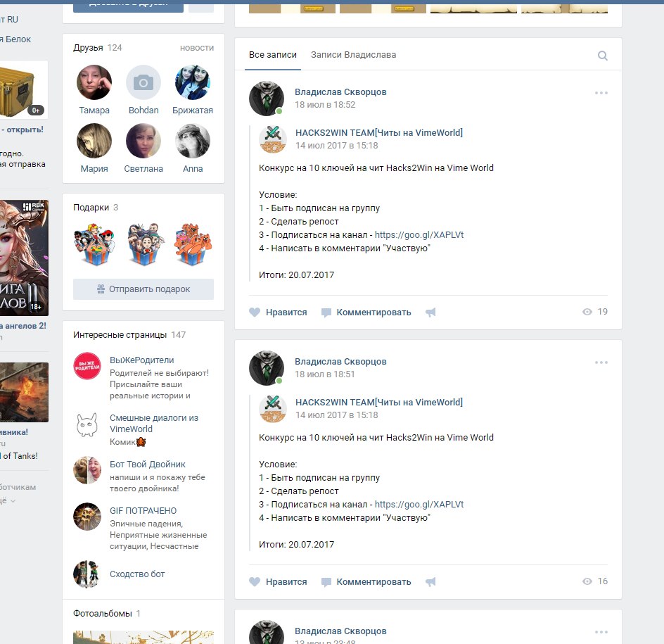Click the search icon in wall tabs
The width and height of the screenshot is (664, 644).
[602, 56]
